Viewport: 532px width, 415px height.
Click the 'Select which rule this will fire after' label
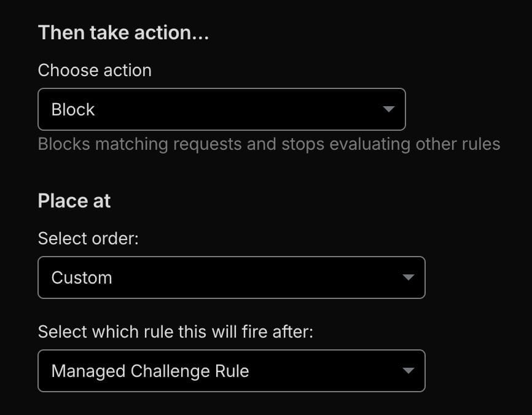click(x=175, y=332)
